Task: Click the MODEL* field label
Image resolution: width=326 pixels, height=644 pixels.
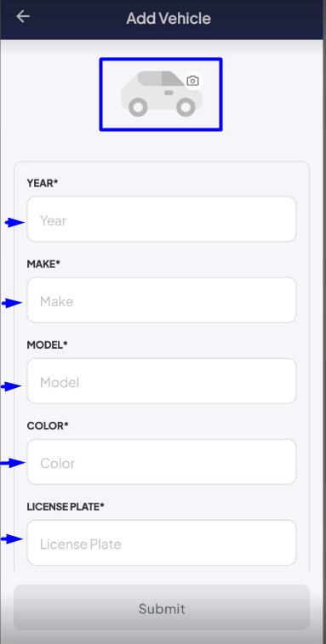Action: click(48, 345)
